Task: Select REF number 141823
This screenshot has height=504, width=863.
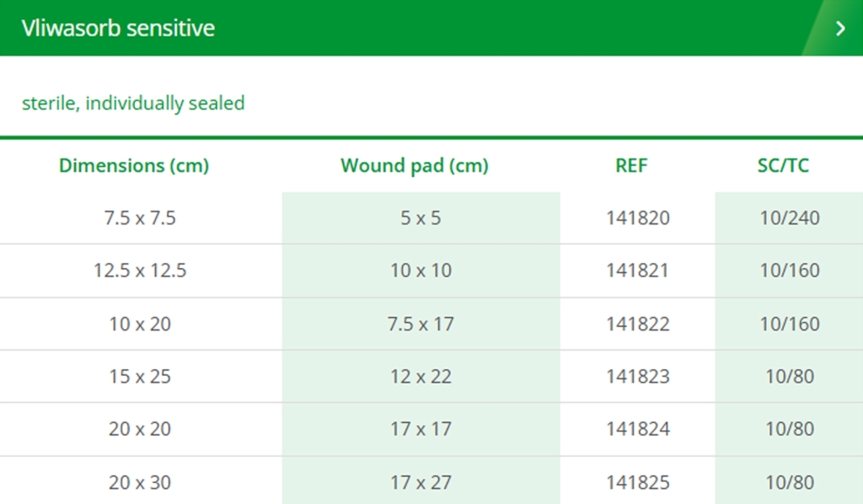Action: (x=638, y=377)
